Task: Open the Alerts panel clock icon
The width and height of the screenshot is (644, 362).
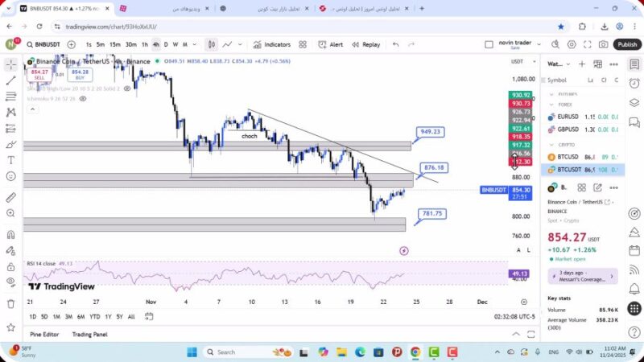Action: (x=634, y=81)
